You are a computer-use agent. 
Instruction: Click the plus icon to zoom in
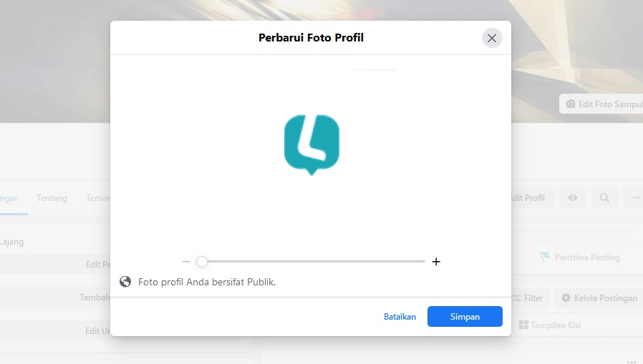[436, 262]
